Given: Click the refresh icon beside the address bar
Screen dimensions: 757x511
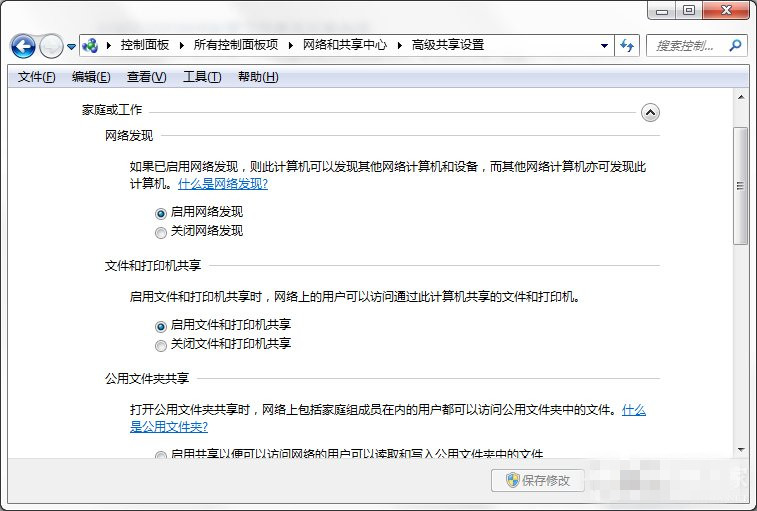Looking at the screenshot, I should (x=627, y=46).
